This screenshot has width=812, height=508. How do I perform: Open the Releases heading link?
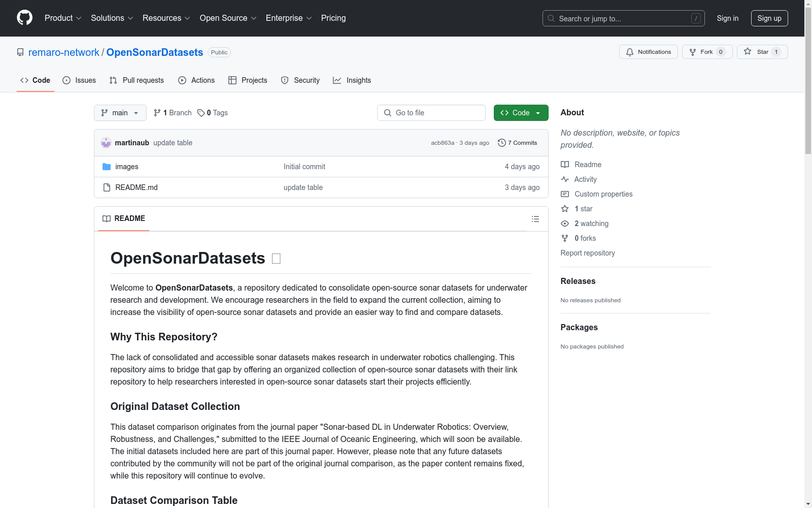[x=578, y=281]
